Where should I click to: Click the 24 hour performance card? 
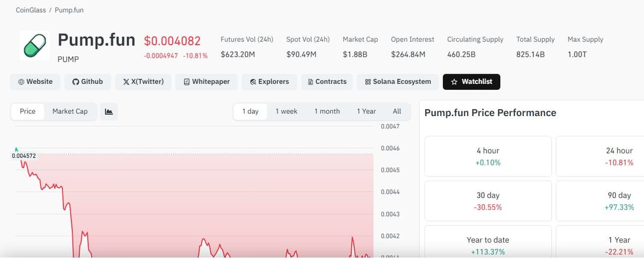click(x=600, y=156)
